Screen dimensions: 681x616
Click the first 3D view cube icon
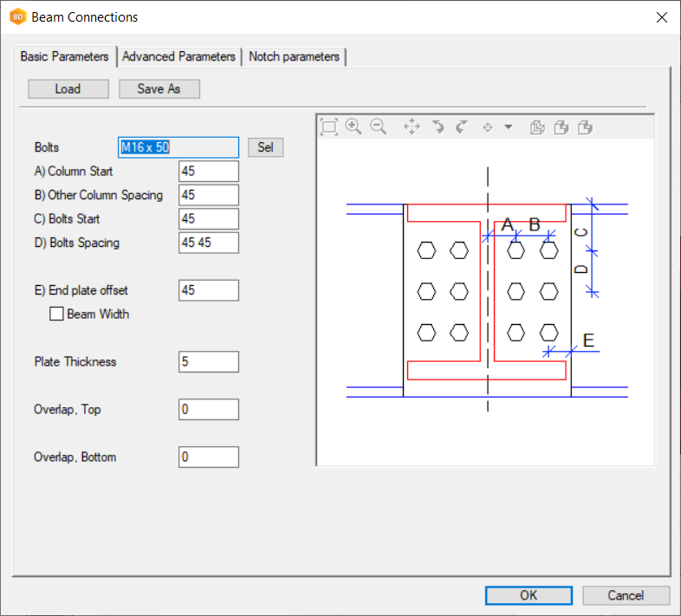537,127
